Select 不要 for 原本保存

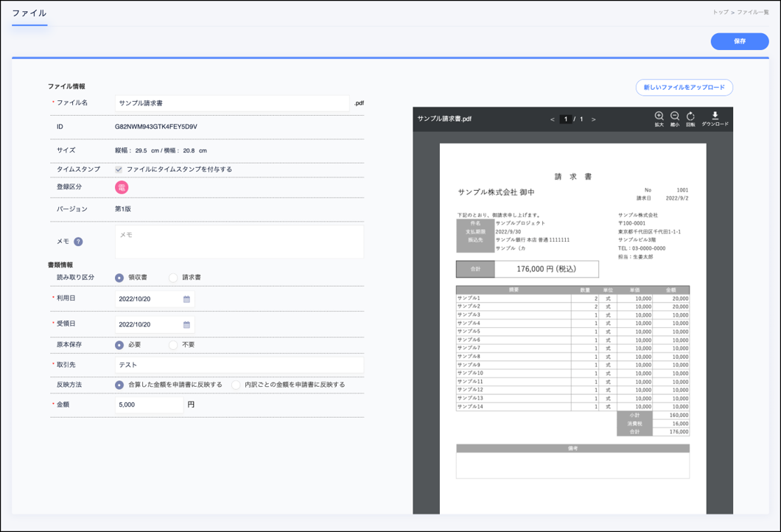pos(173,345)
